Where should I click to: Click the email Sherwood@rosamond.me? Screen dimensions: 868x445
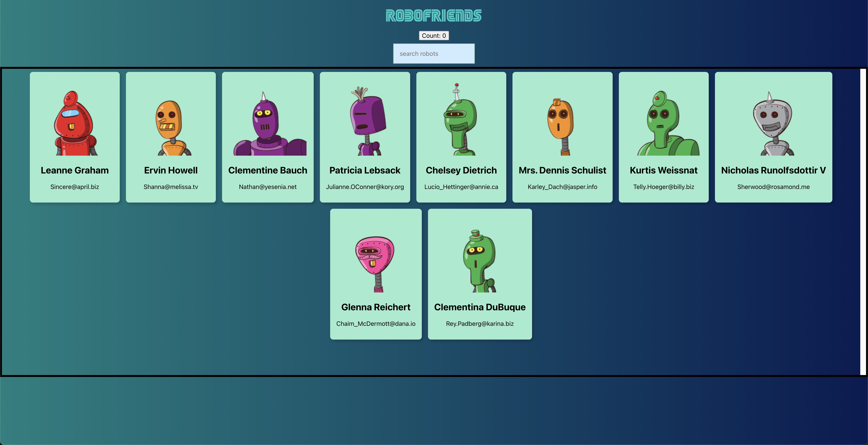click(774, 187)
